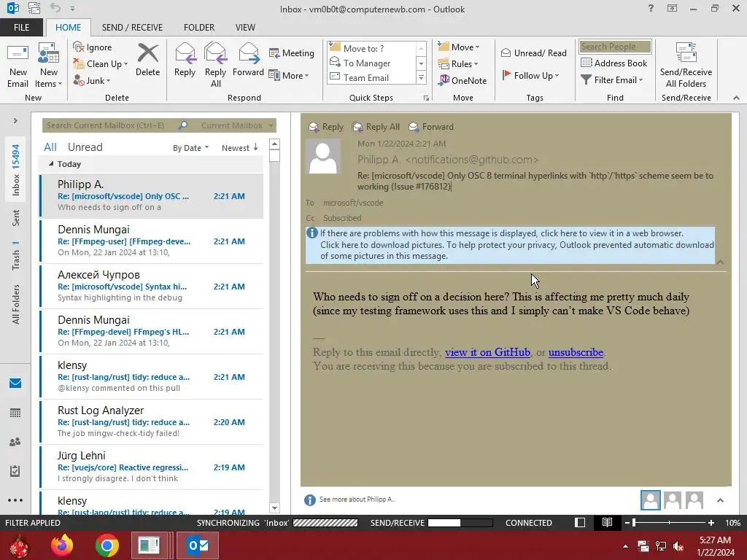
Task: Open the Follow Up flag menu
Action: tap(531, 75)
